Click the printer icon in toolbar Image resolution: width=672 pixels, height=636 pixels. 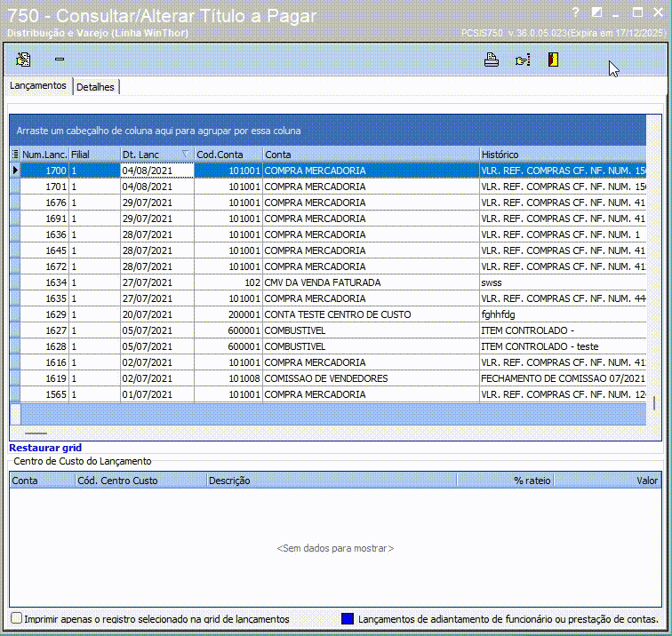click(x=491, y=60)
